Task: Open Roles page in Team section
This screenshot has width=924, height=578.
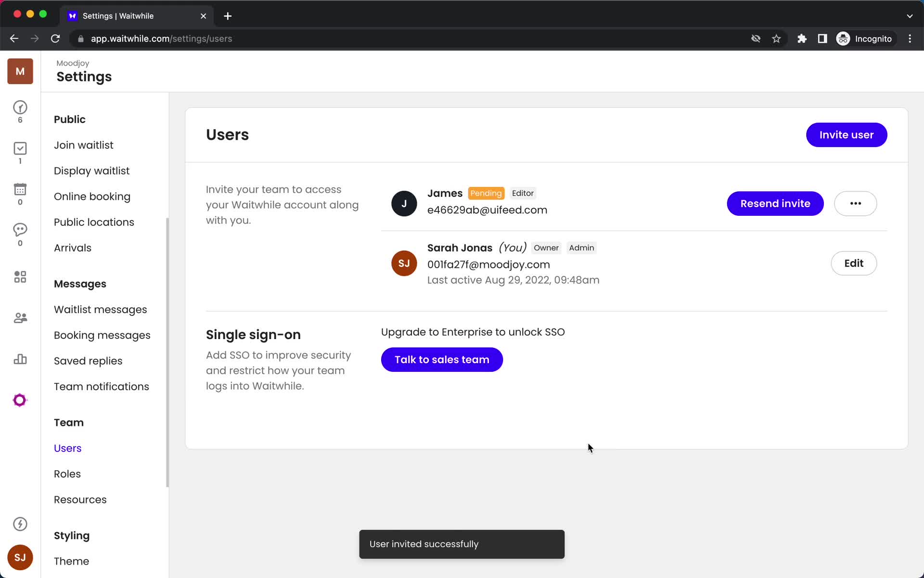Action: click(x=67, y=474)
